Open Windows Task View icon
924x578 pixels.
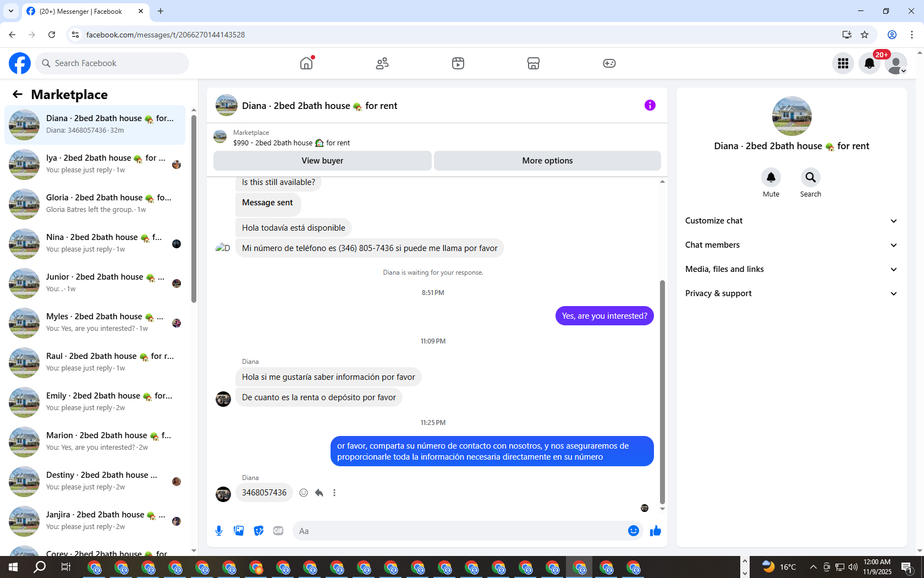point(66,567)
